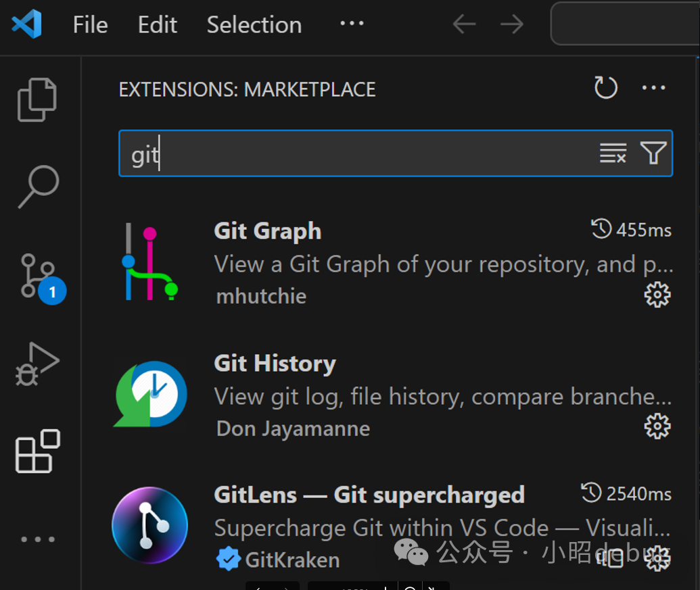Viewport: 700px width, 590px height.
Task: Open Extensions panel more actions menu
Action: click(653, 88)
